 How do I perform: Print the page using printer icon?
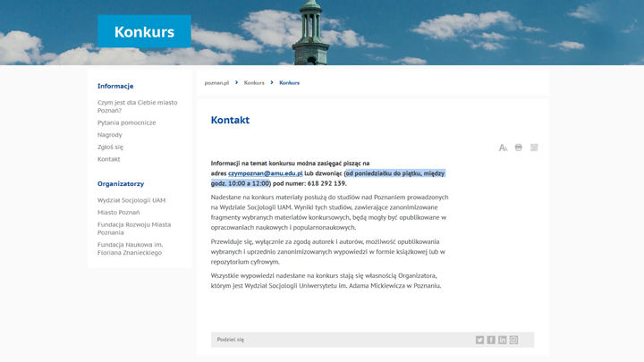519,147
